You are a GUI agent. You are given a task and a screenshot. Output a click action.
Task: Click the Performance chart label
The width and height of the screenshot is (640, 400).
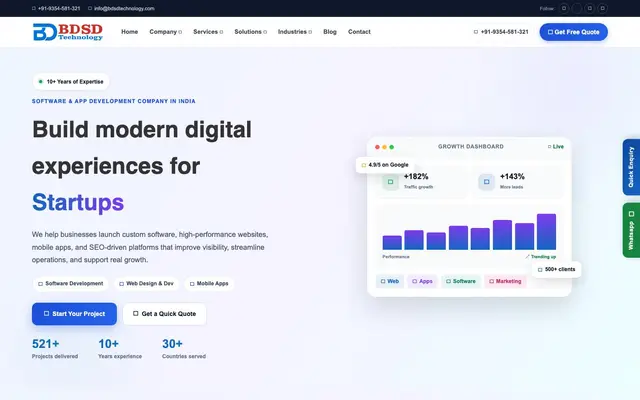396,257
